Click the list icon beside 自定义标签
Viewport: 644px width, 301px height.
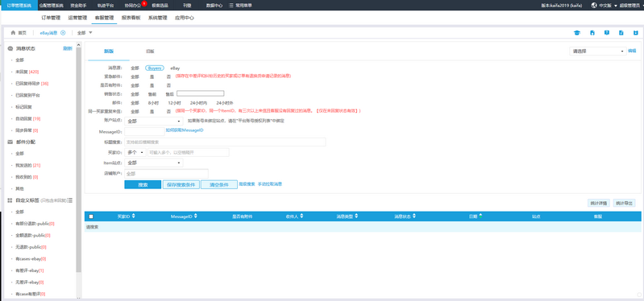[70, 200]
